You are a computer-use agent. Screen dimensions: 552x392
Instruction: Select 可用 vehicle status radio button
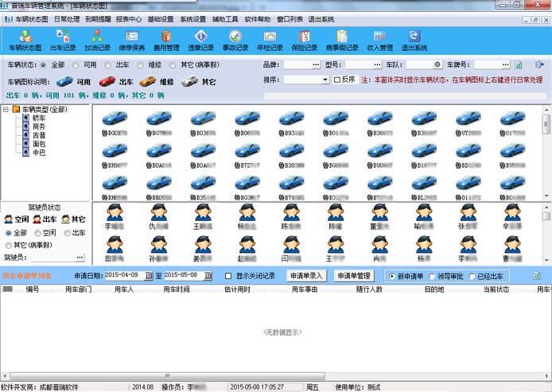[x=79, y=64]
